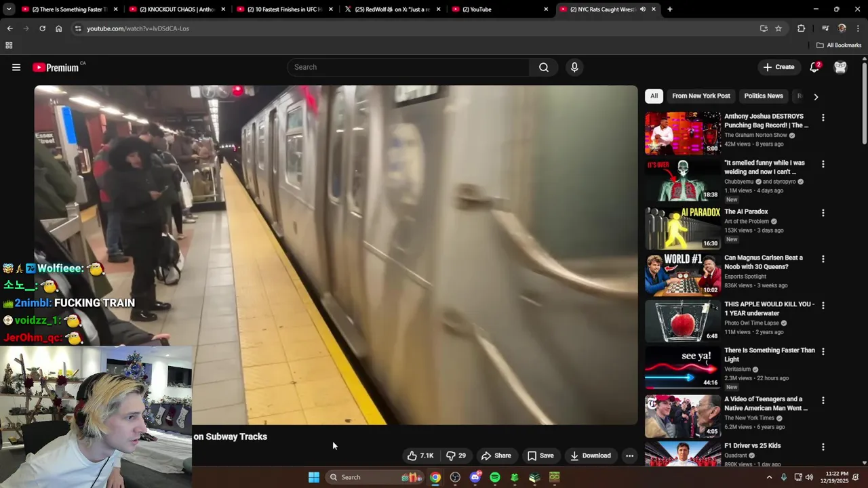This screenshot has width=868, height=488.
Task: Open options for apple time lapse video
Action: click(823, 306)
